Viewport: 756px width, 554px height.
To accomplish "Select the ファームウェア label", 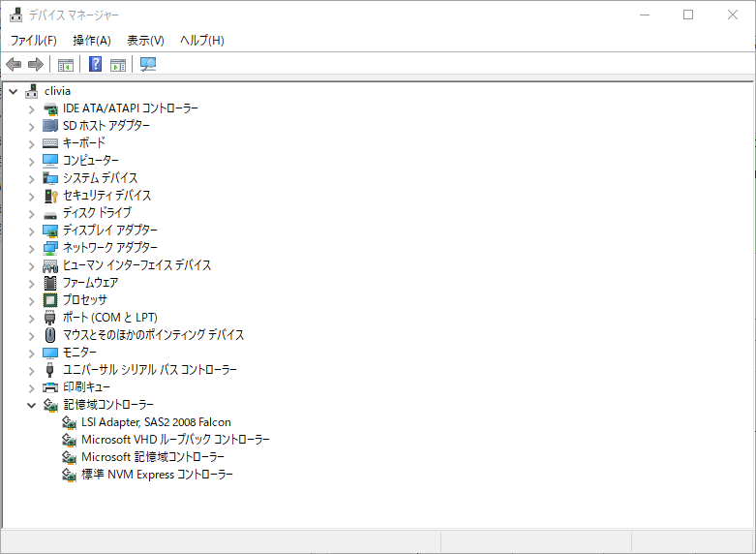I will (91, 282).
